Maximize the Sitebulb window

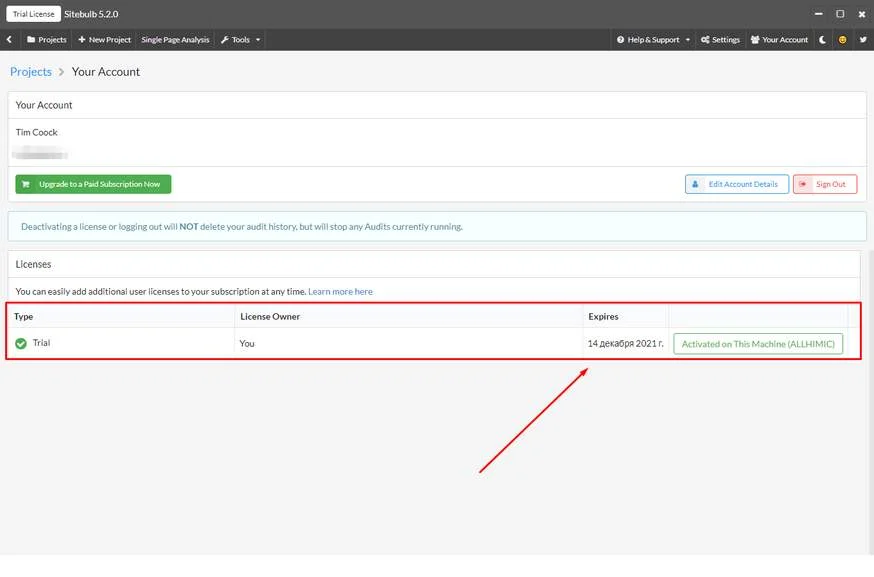(x=840, y=14)
